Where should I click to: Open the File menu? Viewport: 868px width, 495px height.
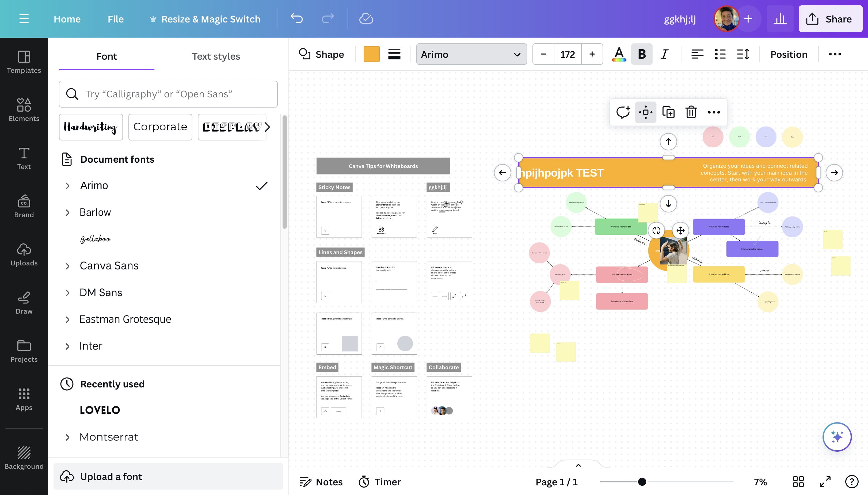click(x=116, y=19)
